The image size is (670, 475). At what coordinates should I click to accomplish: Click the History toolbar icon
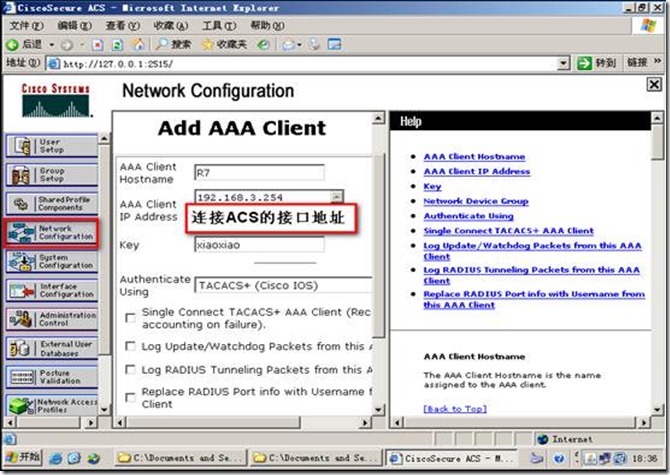pos(264,44)
